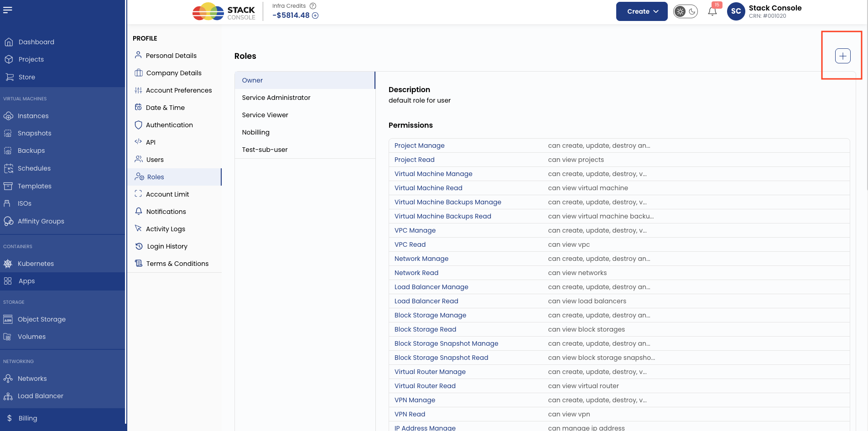Click the Kubernetes wheel icon
This screenshot has height=431, width=868.
click(x=8, y=264)
